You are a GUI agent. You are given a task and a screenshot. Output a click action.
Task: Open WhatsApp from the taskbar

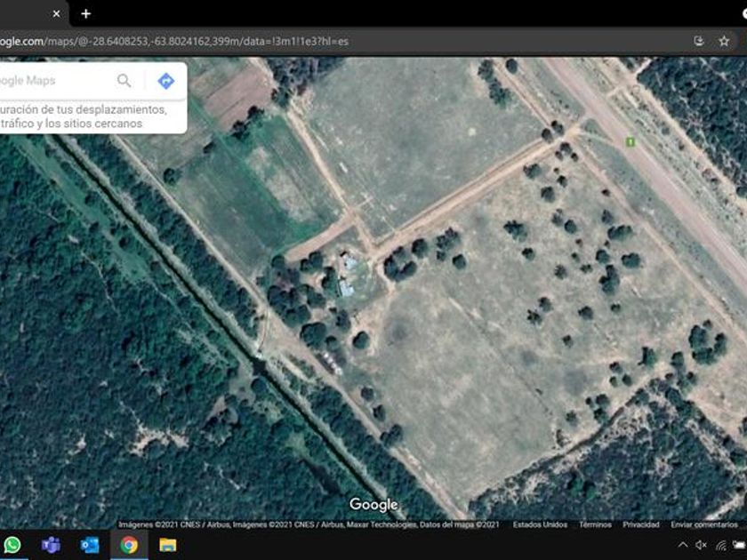[x=12, y=544]
